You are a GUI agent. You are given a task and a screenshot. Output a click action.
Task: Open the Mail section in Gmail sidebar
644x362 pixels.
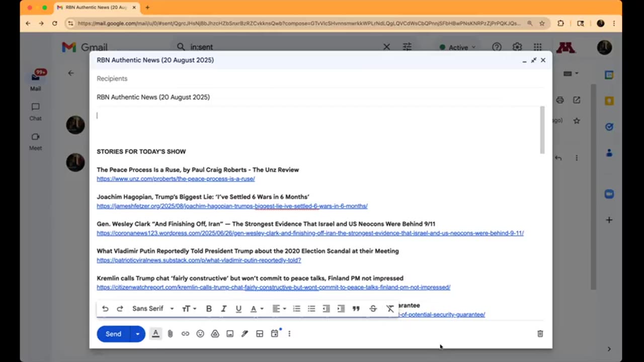35,81
